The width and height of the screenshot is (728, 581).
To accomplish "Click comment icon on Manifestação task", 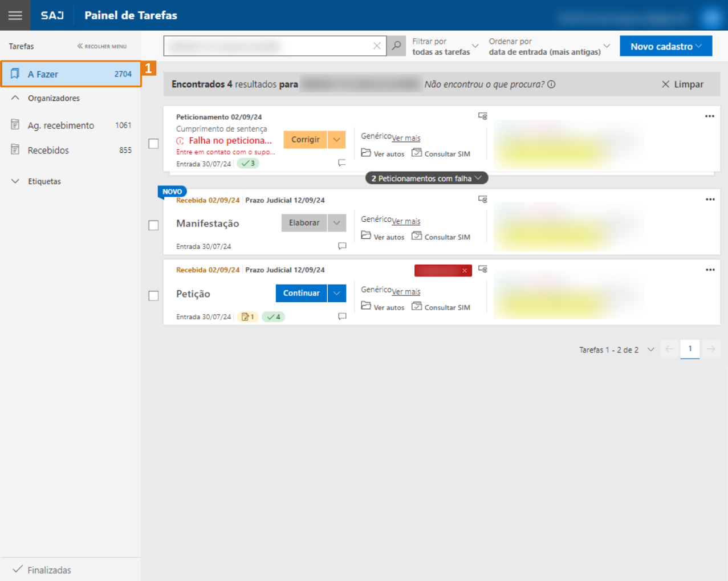I will click(342, 246).
